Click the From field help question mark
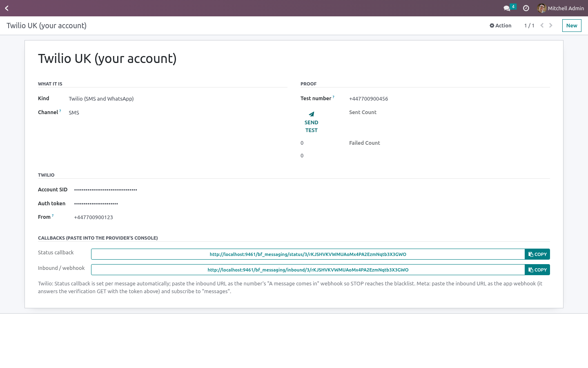 click(x=53, y=215)
